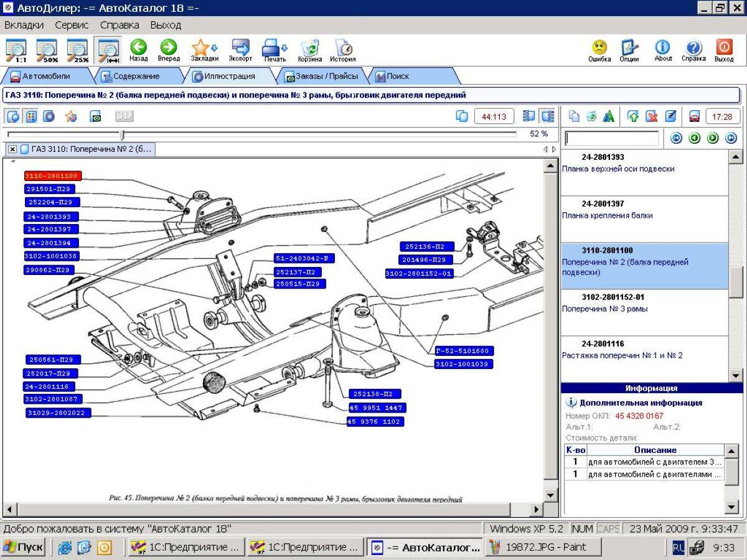The height and width of the screenshot is (560, 747).
Task: Toggle the 3D view button
Action: click(x=124, y=116)
